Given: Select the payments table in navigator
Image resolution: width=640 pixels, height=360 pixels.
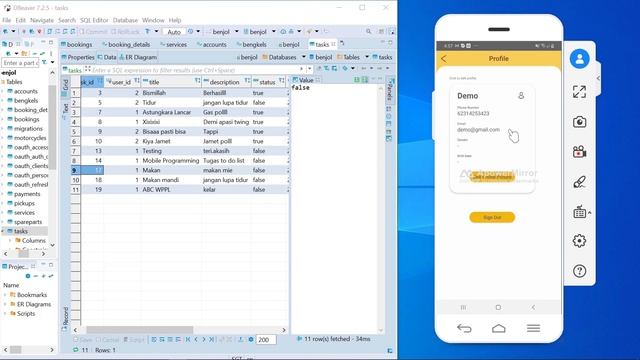Looking at the screenshot, I should pos(27,194).
